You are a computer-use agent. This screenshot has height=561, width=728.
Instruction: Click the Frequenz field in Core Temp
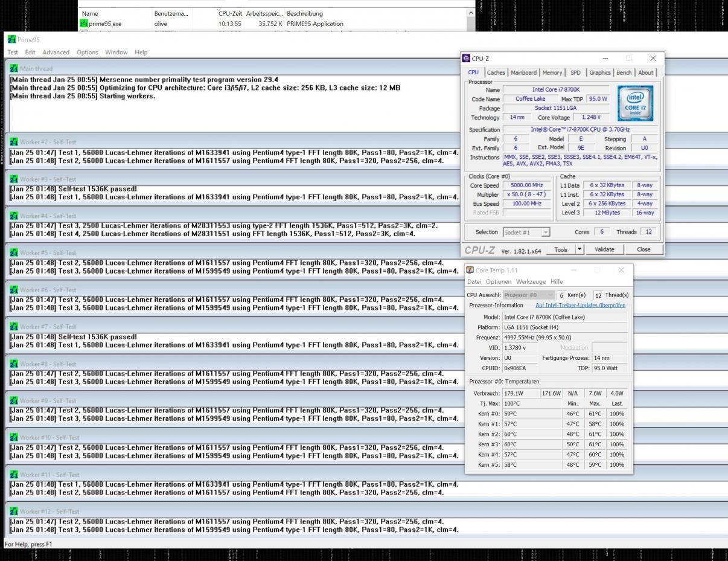click(564, 338)
